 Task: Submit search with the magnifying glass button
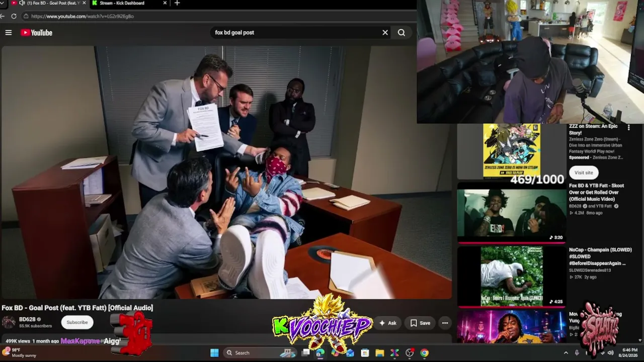point(401,33)
